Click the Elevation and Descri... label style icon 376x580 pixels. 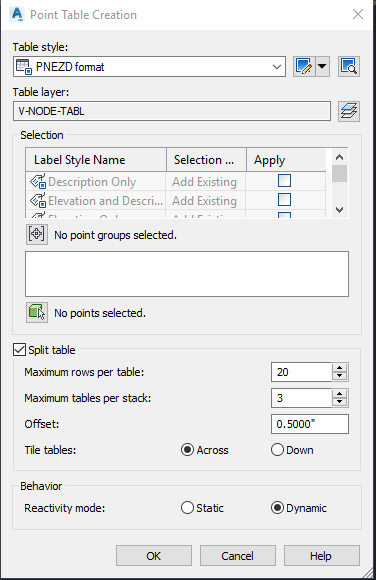point(38,200)
